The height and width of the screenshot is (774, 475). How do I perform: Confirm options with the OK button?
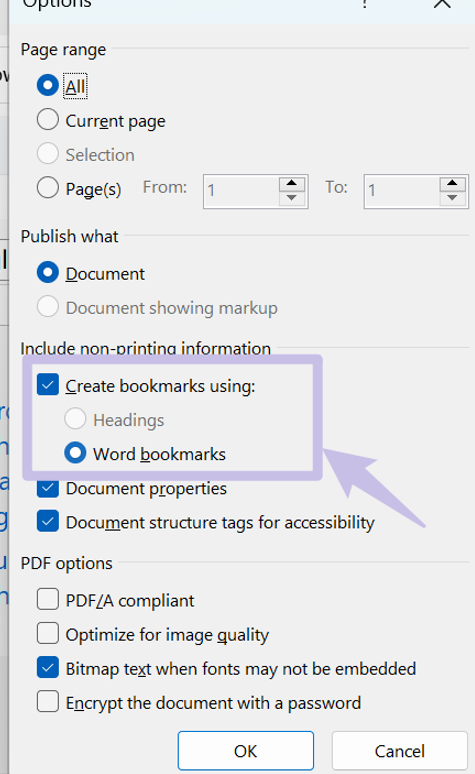tap(246, 751)
